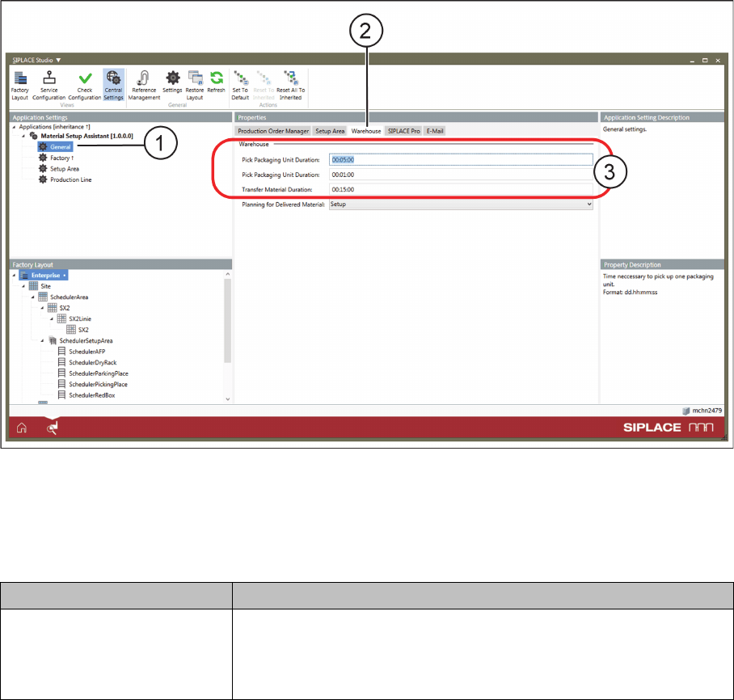Viewport: 734px width, 700px height.
Task: Switch to the Warehouse tab
Action: pos(366,131)
